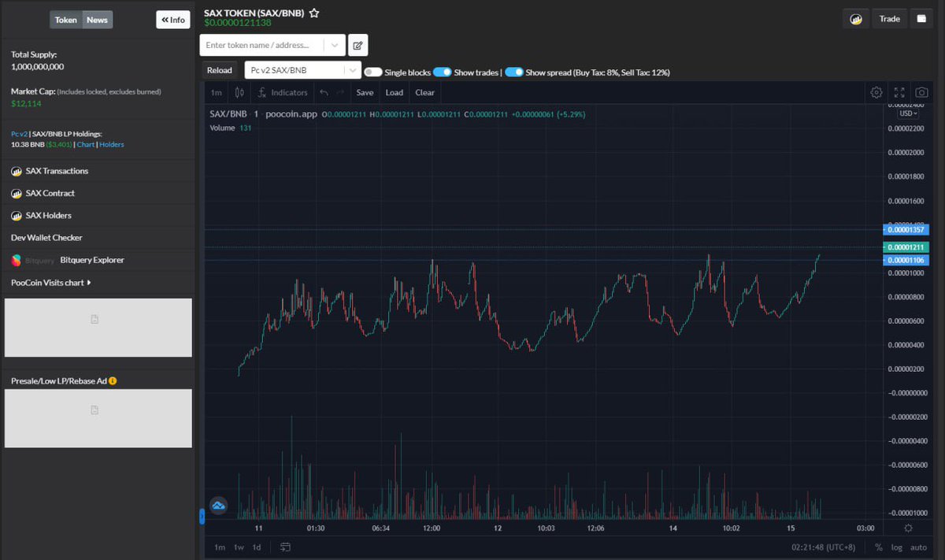Image resolution: width=945 pixels, height=560 pixels.
Task: Open the Pc v2 SAX/BNB pair dropdown
Action: coord(303,70)
